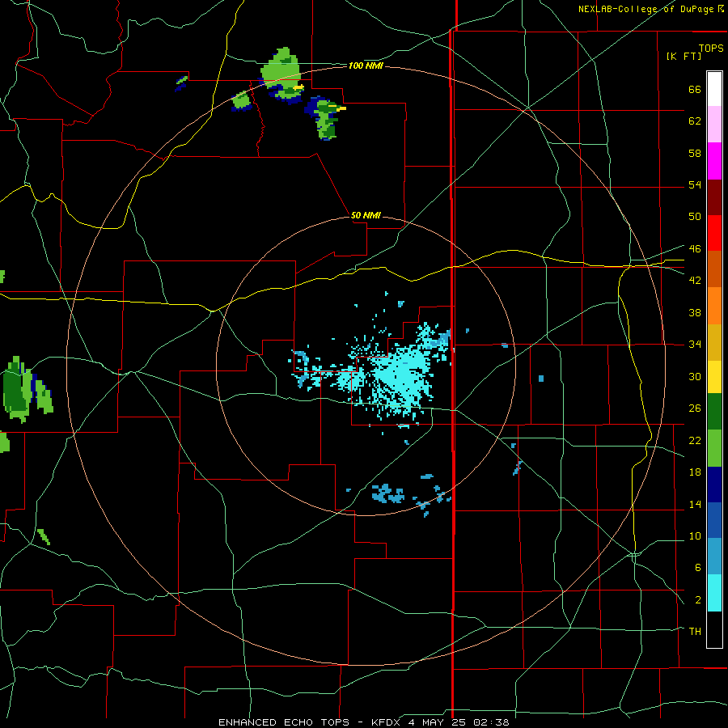Click the yellow 34K ft legend swatch

point(714,377)
